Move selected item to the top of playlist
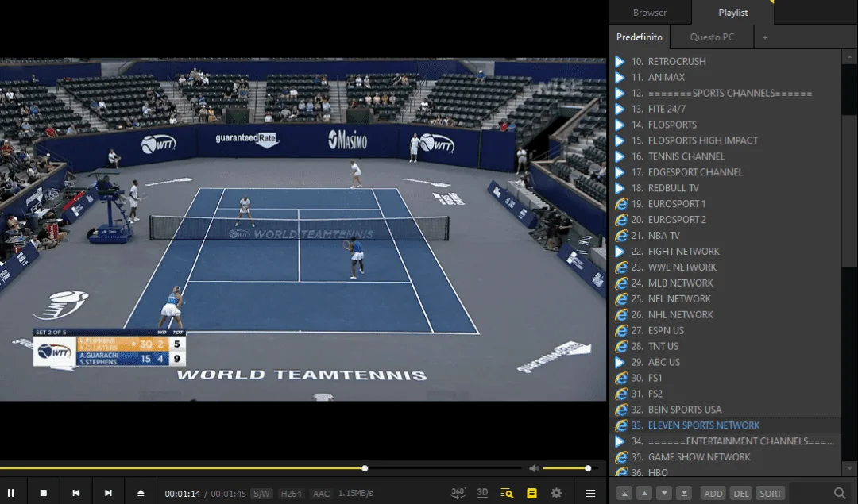The width and height of the screenshot is (858, 504). point(624,493)
